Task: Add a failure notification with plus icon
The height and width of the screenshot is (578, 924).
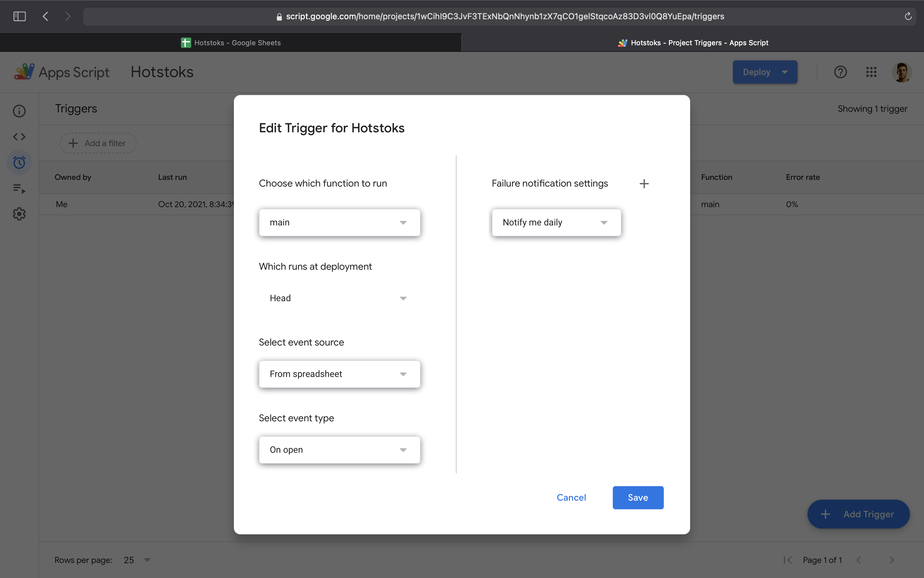Action: (644, 183)
